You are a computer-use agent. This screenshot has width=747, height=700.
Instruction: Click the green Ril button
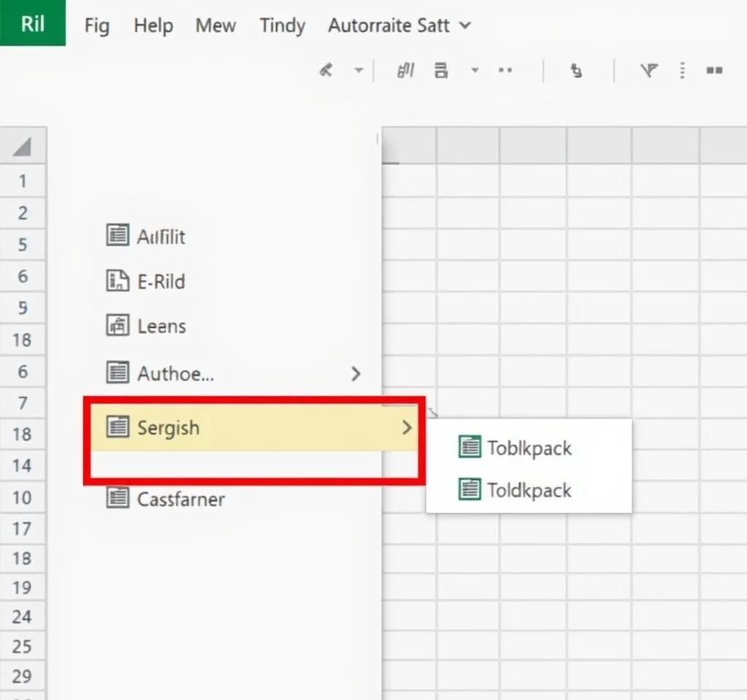click(x=32, y=23)
